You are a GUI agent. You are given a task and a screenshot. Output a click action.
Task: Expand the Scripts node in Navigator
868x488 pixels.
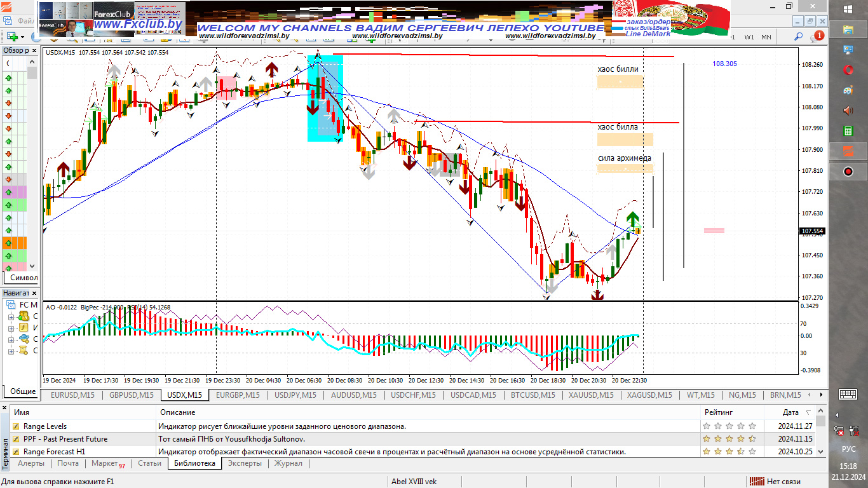[x=11, y=351]
